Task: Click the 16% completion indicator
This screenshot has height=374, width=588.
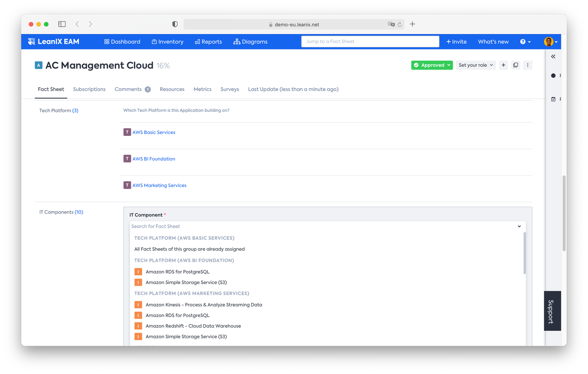Action: click(163, 66)
